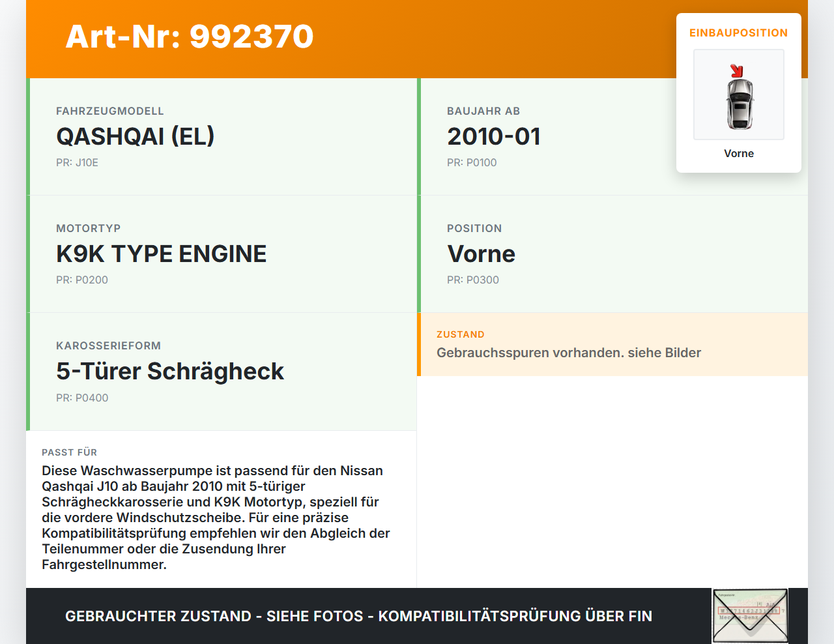Image resolution: width=834 pixels, height=644 pixels.
Task: Select the PR: P0100 code
Action: coord(472,162)
